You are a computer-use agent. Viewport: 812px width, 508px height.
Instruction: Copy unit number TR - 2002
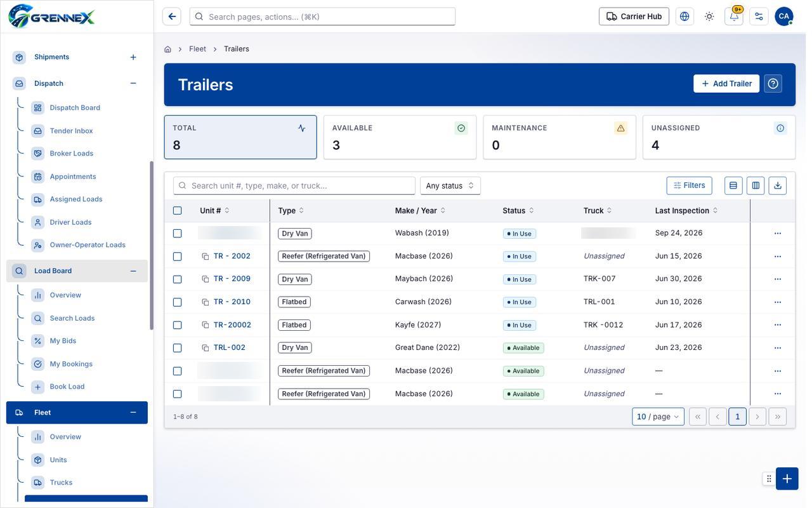pyautogui.click(x=206, y=257)
